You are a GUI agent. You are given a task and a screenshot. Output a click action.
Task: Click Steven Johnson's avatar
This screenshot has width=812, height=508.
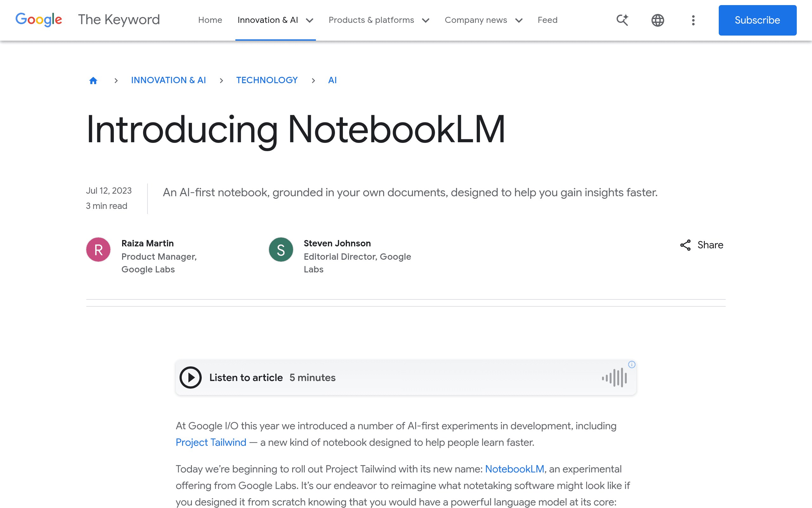click(281, 250)
